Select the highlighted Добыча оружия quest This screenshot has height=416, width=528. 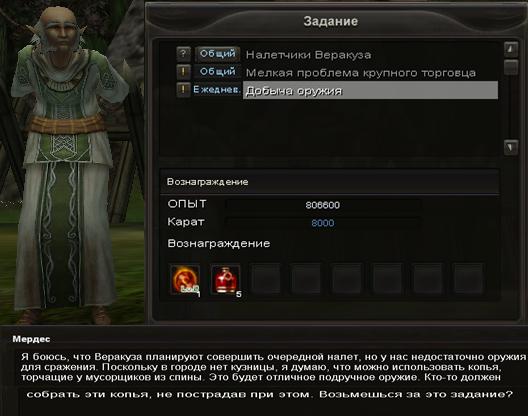370,90
